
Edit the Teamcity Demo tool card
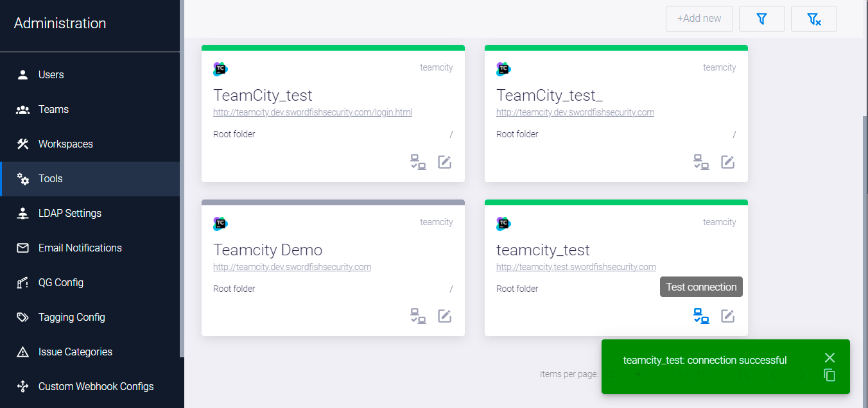(444, 316)
